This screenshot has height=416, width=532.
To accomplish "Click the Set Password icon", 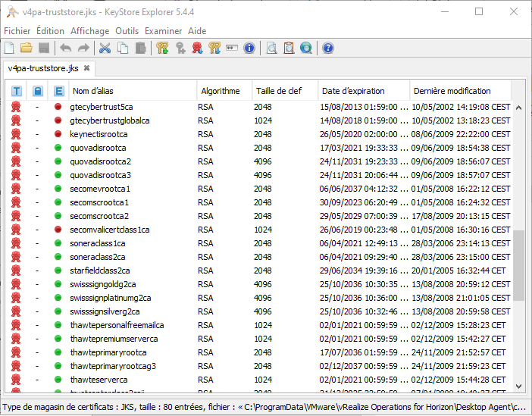I will pos(232,48).
